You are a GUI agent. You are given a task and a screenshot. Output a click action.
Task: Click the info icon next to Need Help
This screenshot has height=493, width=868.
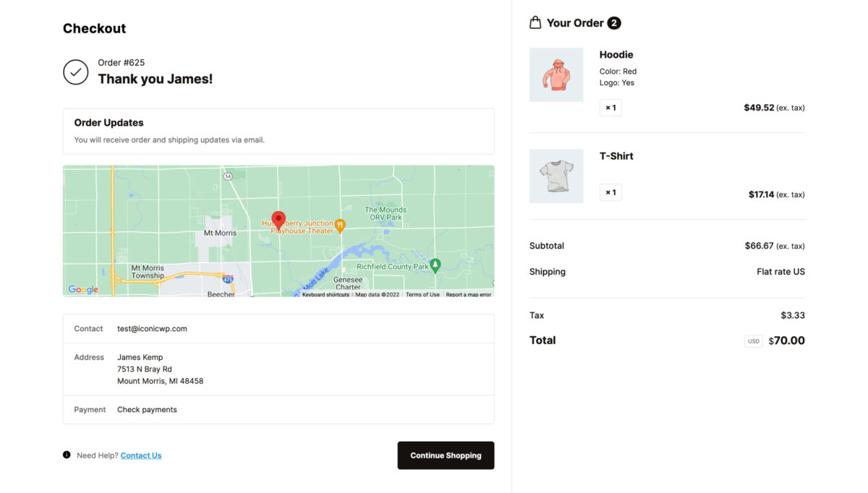(x=66, y=455)
